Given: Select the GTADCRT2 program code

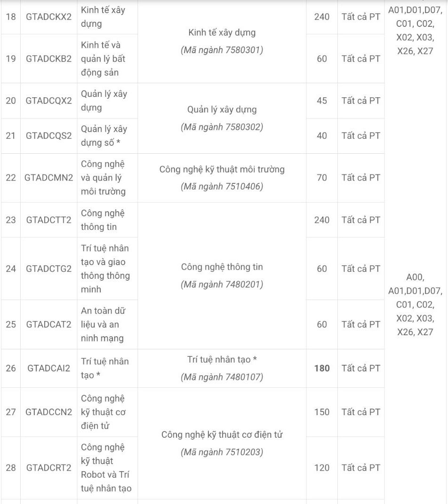Looking at the screenshot, I should (49, 468).
